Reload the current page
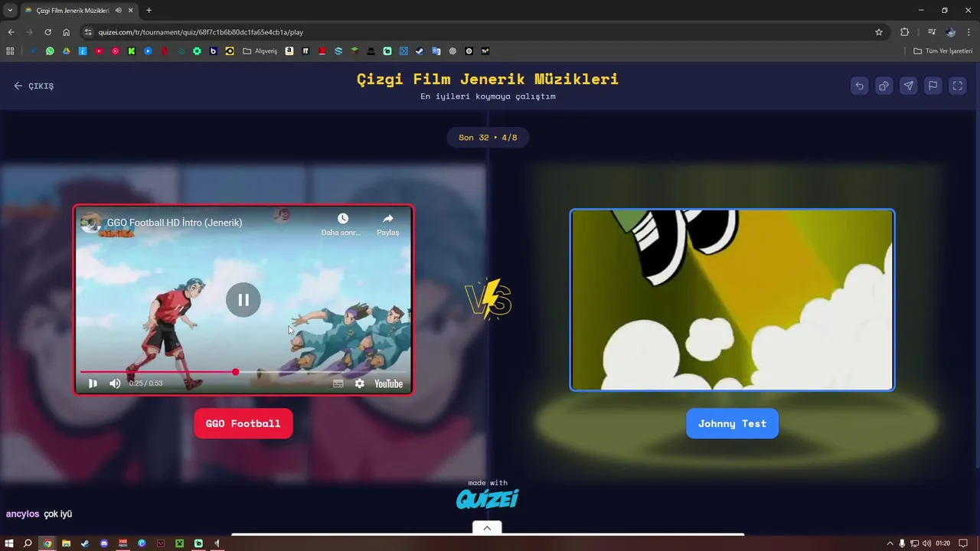Image resolution: width=980 pixels, height=551 pixels. tap(47, 32)
